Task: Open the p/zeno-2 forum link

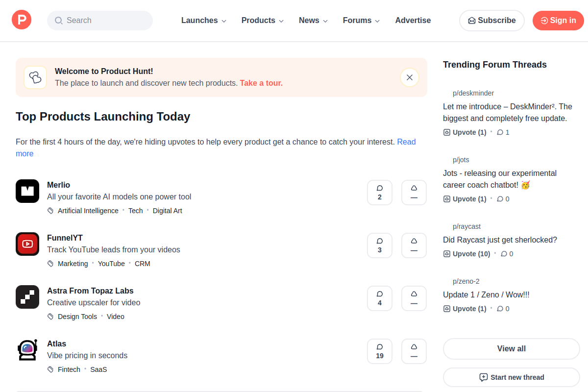Action: coord(466,281)
